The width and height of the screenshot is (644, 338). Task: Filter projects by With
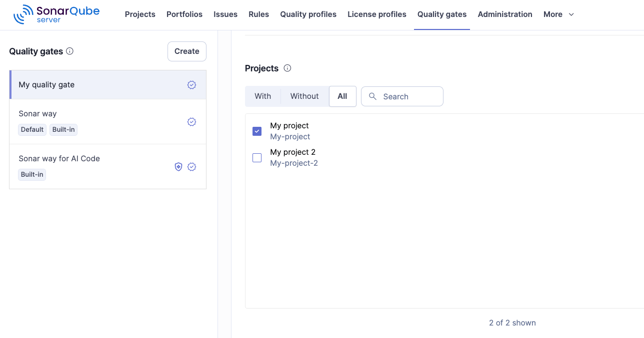point(263,96)
